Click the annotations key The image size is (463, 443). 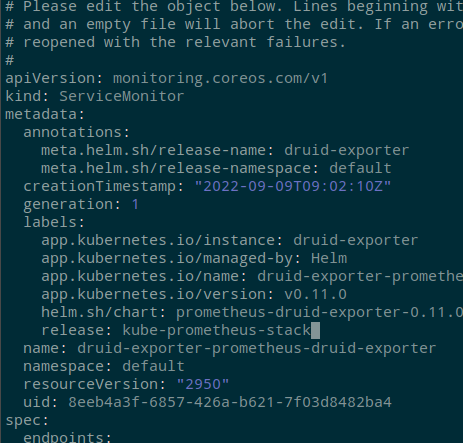[76, 132]
